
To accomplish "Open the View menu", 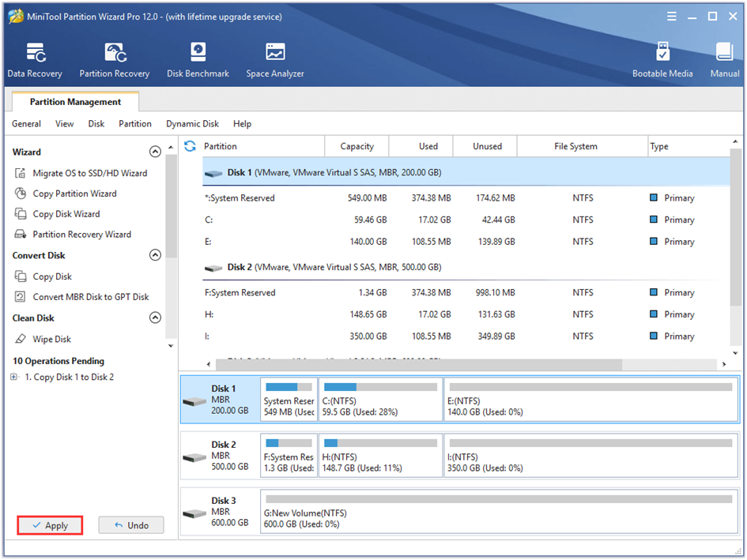I will click(64, 124).
